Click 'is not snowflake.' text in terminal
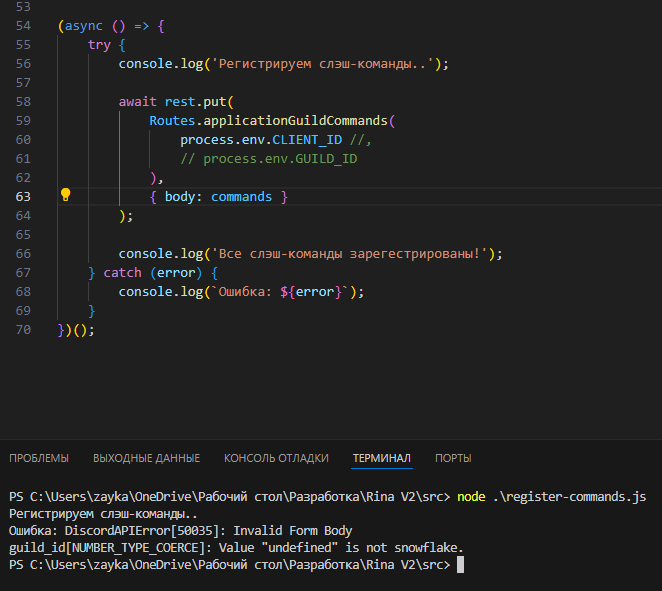 pos(404,548)
